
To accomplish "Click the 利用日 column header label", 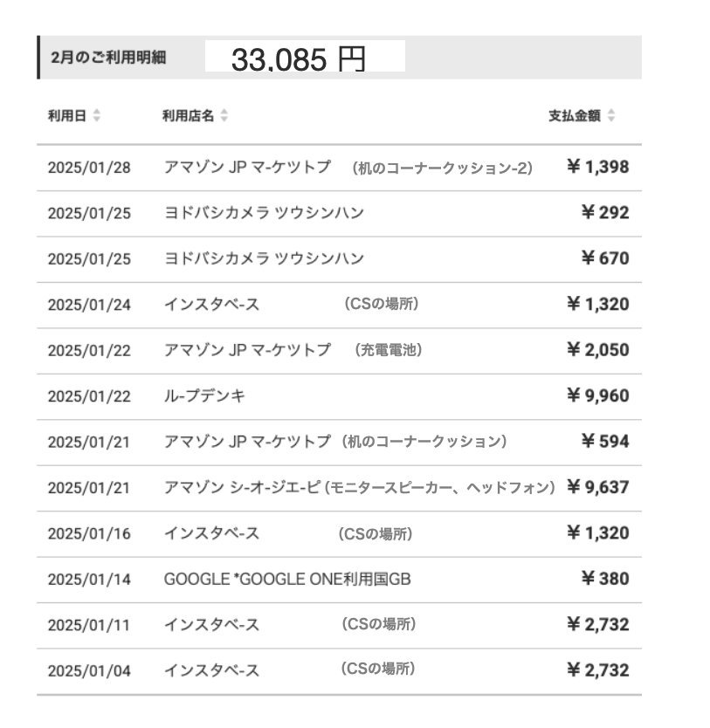I will coord(67,115).
